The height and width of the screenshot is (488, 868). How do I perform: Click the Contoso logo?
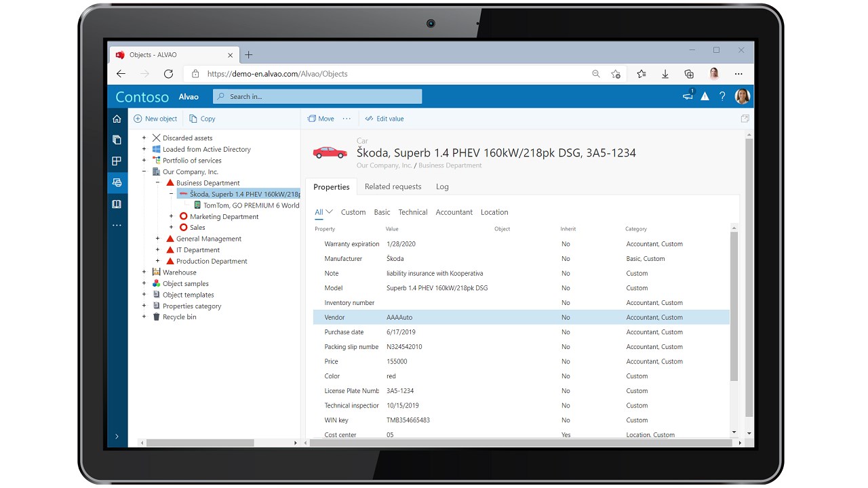(x=142, y=97)
